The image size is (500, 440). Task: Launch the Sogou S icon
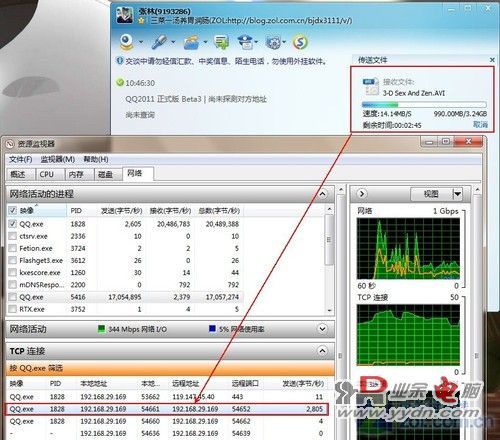coord(300,42)
